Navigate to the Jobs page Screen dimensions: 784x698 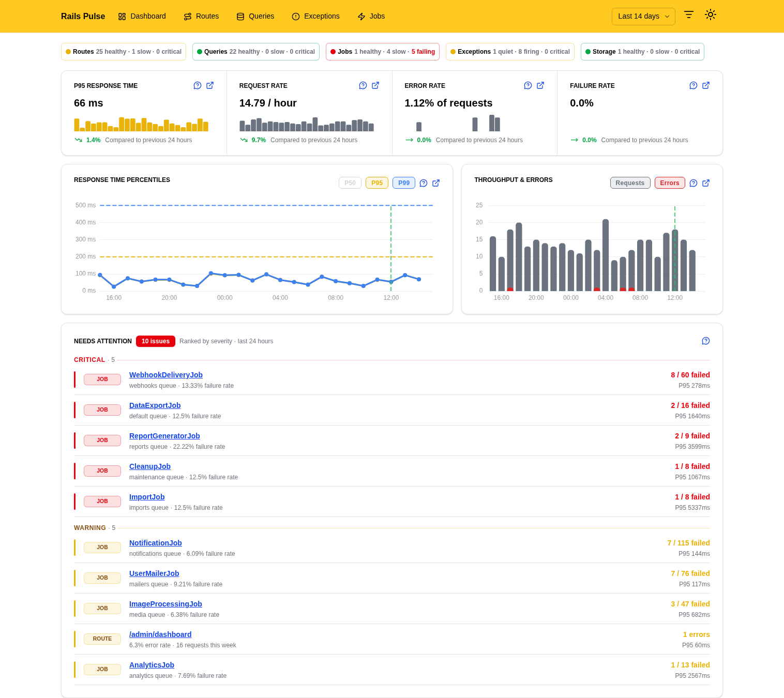(371, 16)
